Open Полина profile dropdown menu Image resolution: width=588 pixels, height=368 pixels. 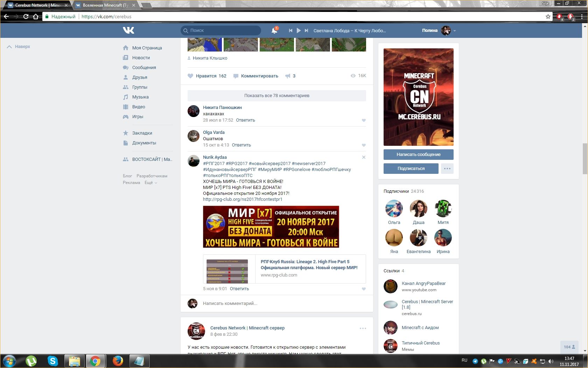(x=439, y=30)
